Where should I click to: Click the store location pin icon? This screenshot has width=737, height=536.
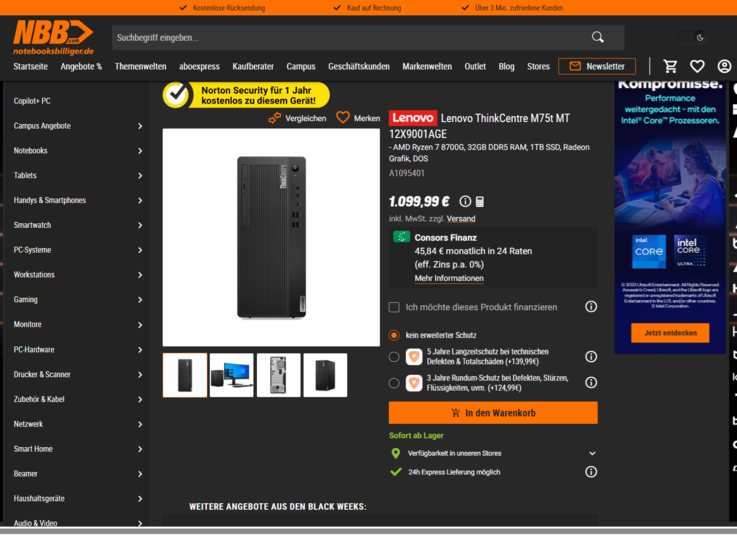click(x=396, y=453)
